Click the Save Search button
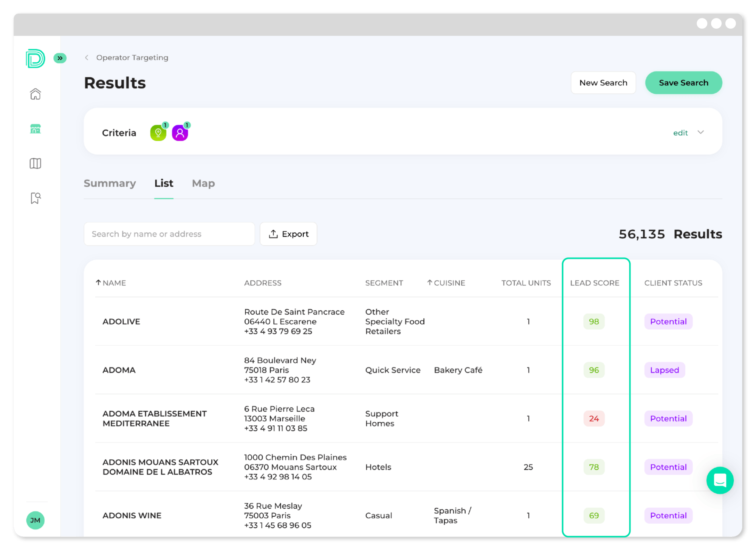This screenshot has width=756, height=553. 683,83
